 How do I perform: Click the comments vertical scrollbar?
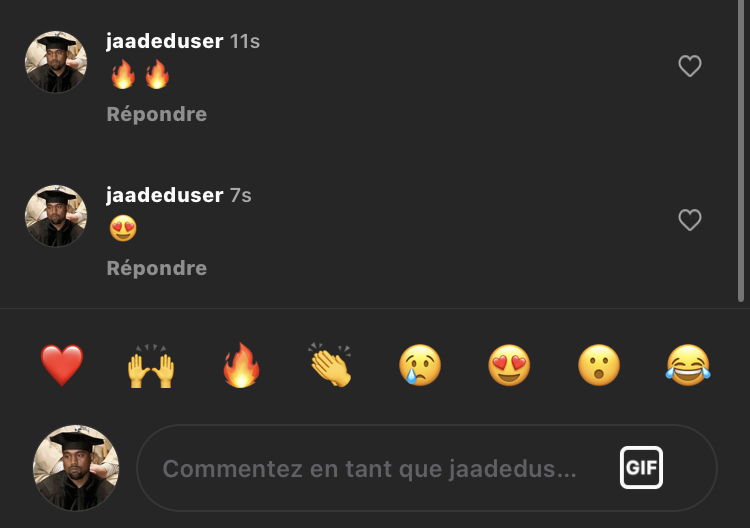pyautogui.click(x=741, y=151)
